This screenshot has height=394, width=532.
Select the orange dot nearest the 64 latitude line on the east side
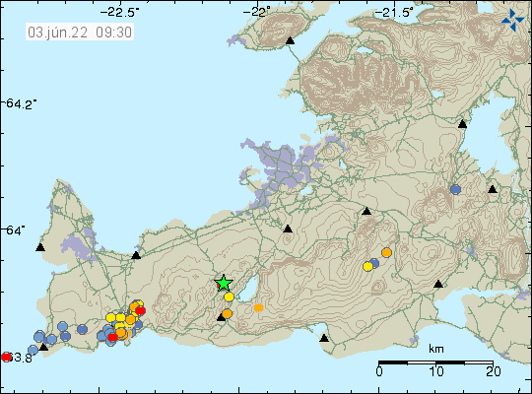click(386, 252)
